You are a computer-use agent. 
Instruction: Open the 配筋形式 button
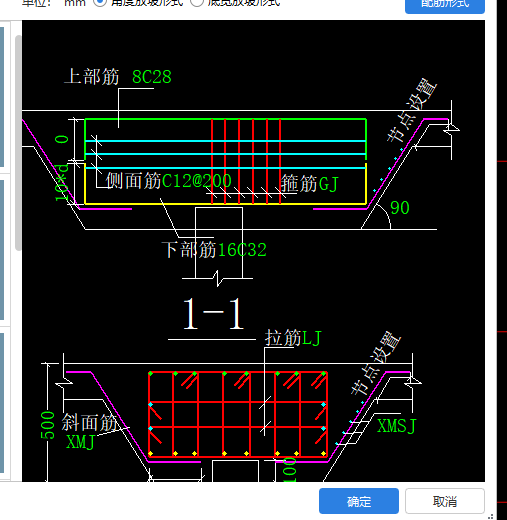click(445, 5)
